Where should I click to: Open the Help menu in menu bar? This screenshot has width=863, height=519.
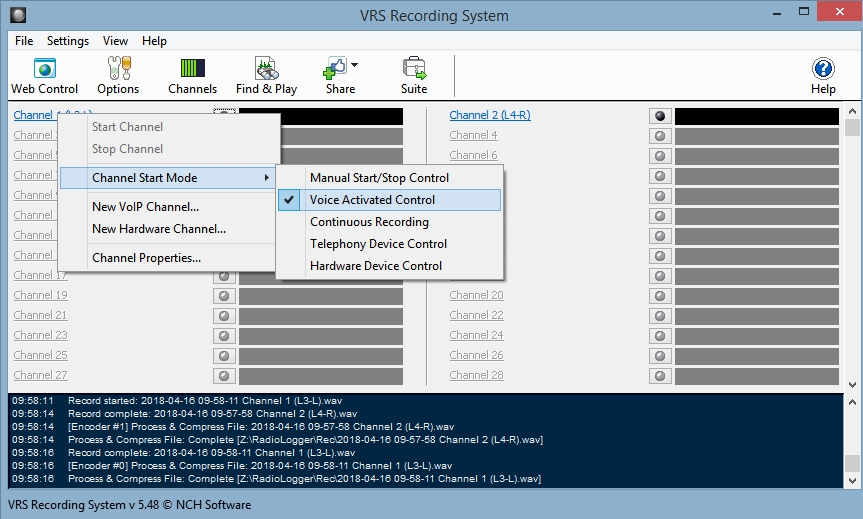point(154,41)
